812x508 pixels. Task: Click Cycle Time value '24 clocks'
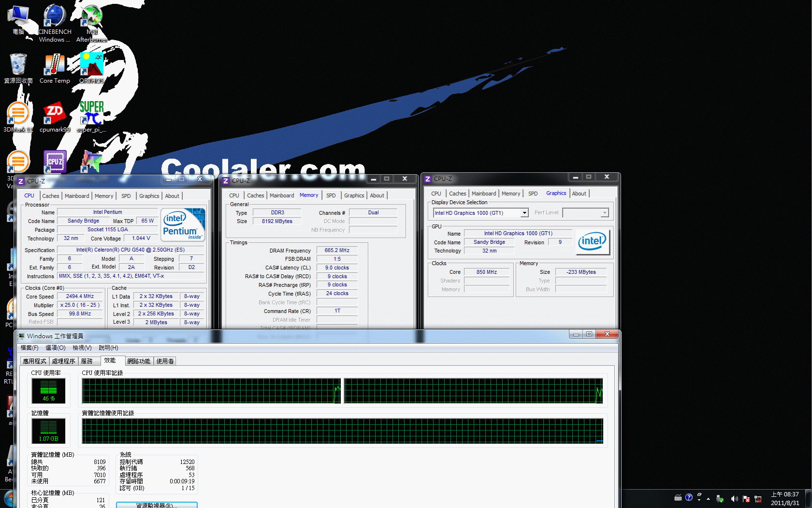pos(337,293)
